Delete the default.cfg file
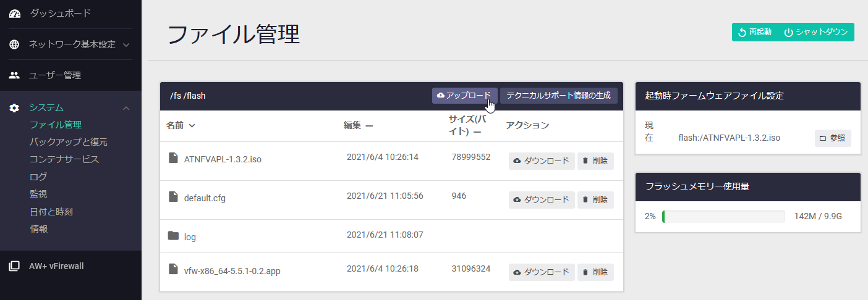This screenshot has height=300, width=868. (x=595, y=200)
